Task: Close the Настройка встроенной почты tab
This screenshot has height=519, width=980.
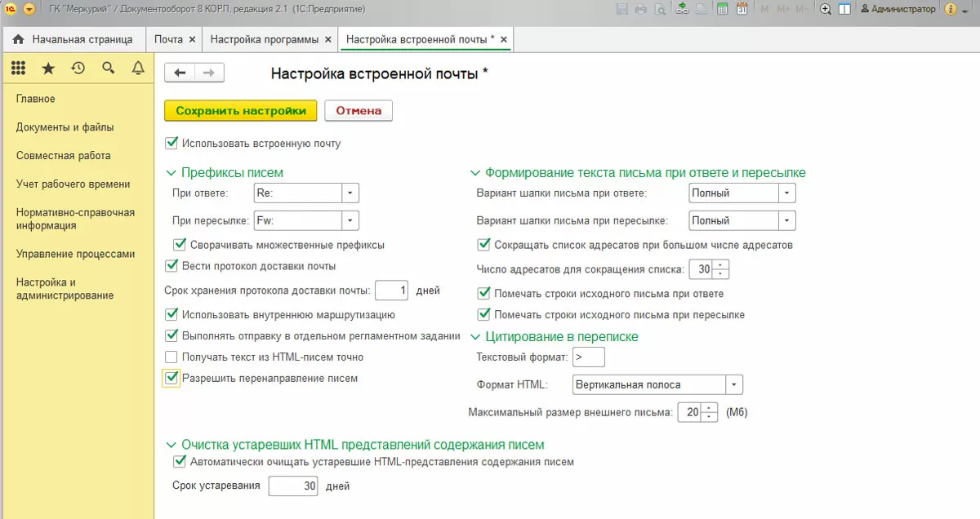Action: [x=504, y=39]
